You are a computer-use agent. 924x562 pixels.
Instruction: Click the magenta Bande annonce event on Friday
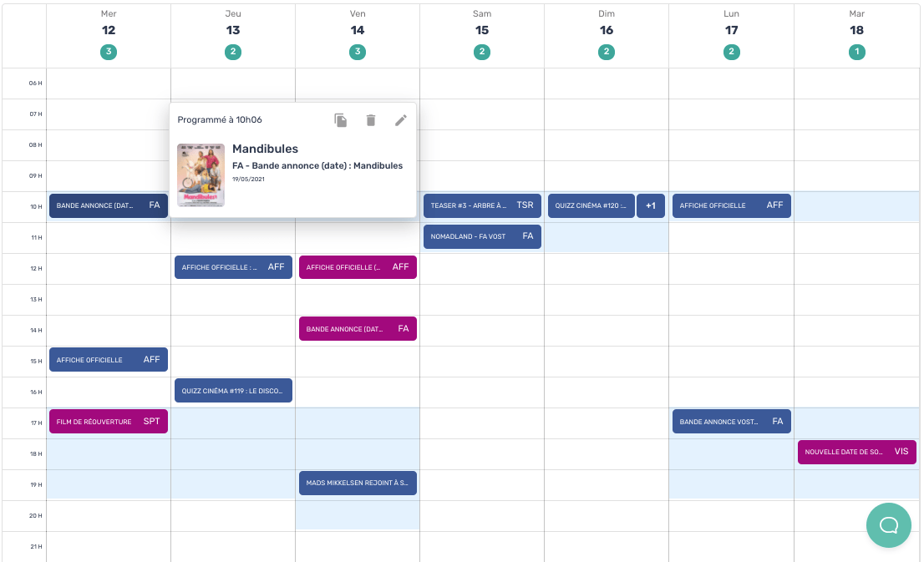click(x=358, y=329)
